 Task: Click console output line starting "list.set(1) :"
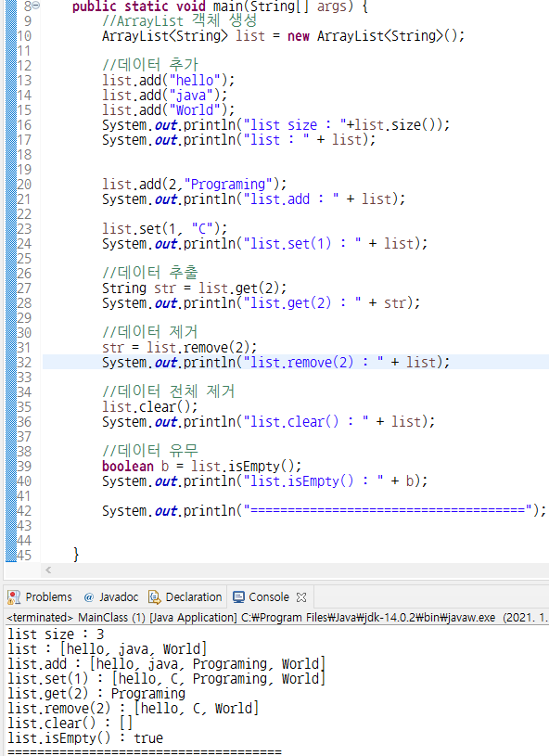(166, 679)
